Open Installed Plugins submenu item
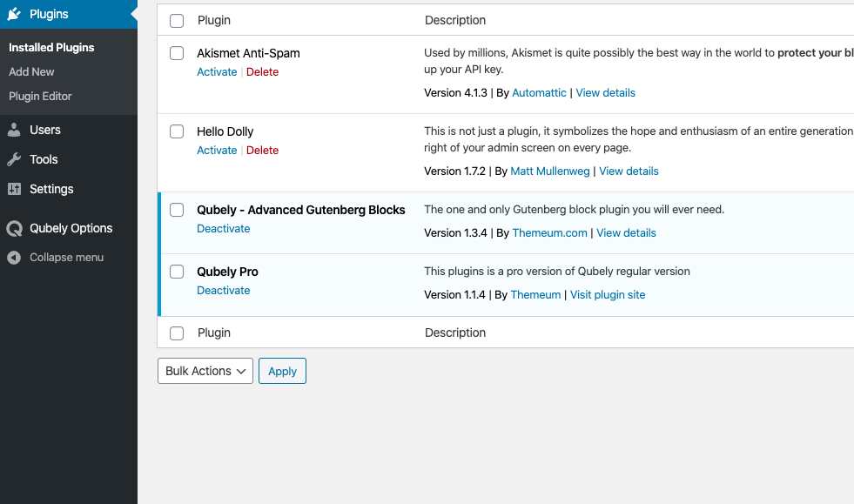The height and width of the screenshot is (504, 854). coord(51,47)
